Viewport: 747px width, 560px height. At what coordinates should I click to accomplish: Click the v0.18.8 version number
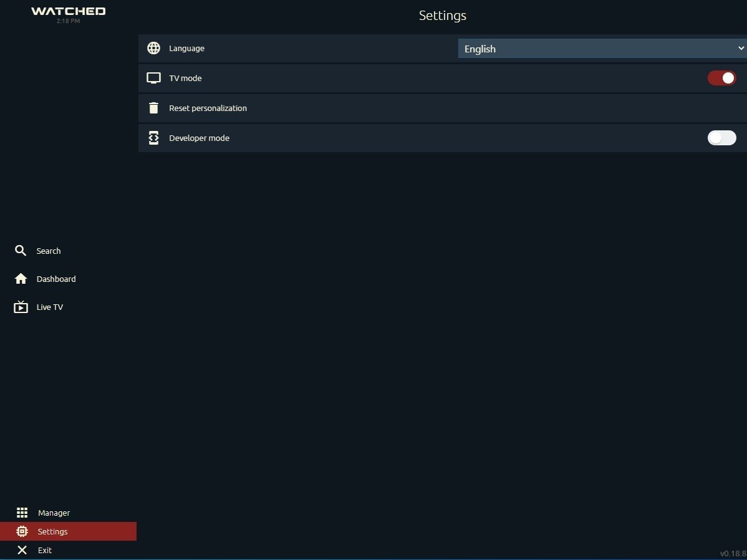click(x=733, y=553)
